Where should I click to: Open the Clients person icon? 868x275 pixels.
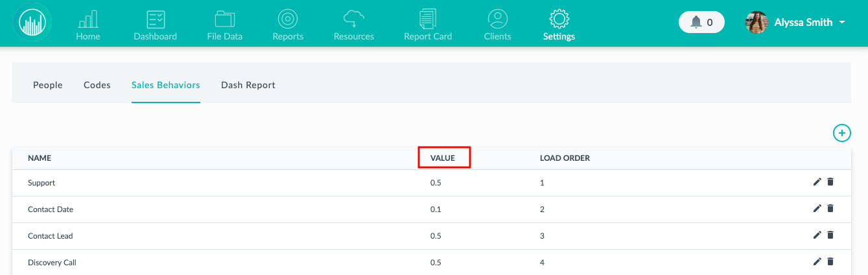498,19
